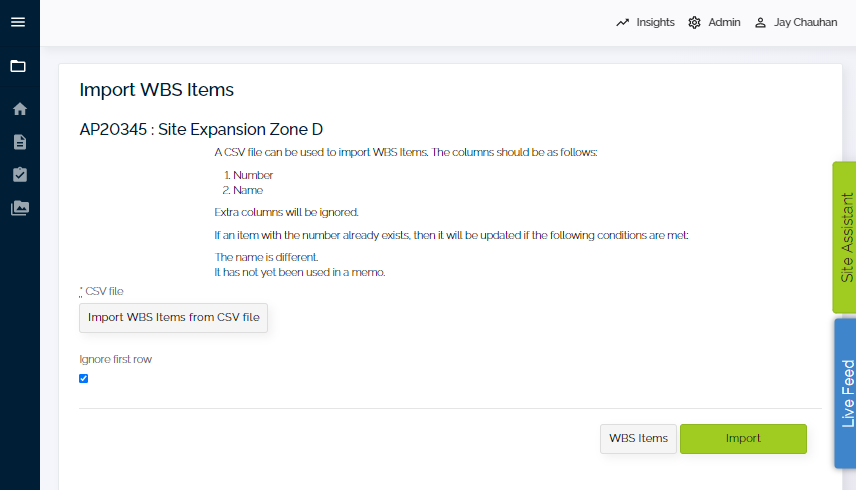Click the green Import button
Screen dimensions: 856x490
point(743,439)
